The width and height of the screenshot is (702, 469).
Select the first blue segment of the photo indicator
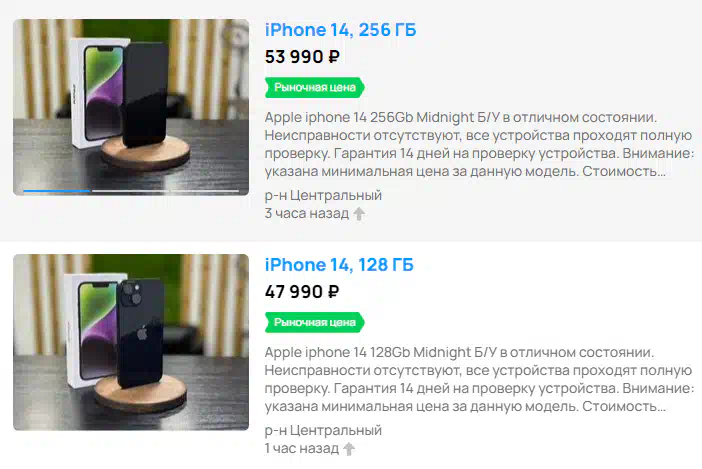coord(56,191)
